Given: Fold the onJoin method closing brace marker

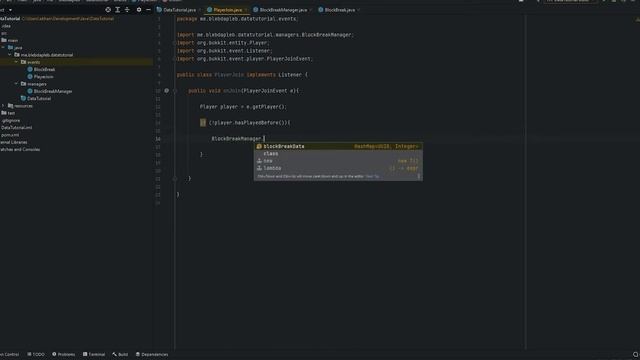Looking at the screenshot, I should [x=175, y=179].
